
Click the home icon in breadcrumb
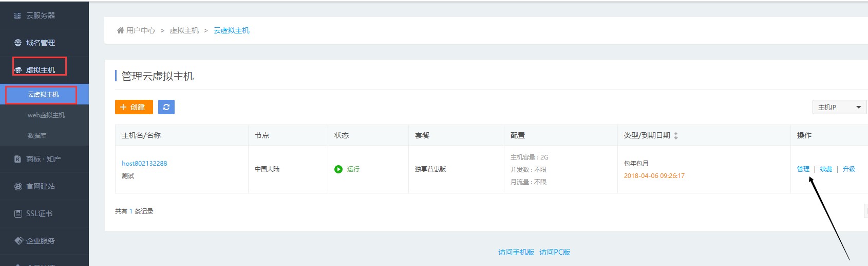121,30
